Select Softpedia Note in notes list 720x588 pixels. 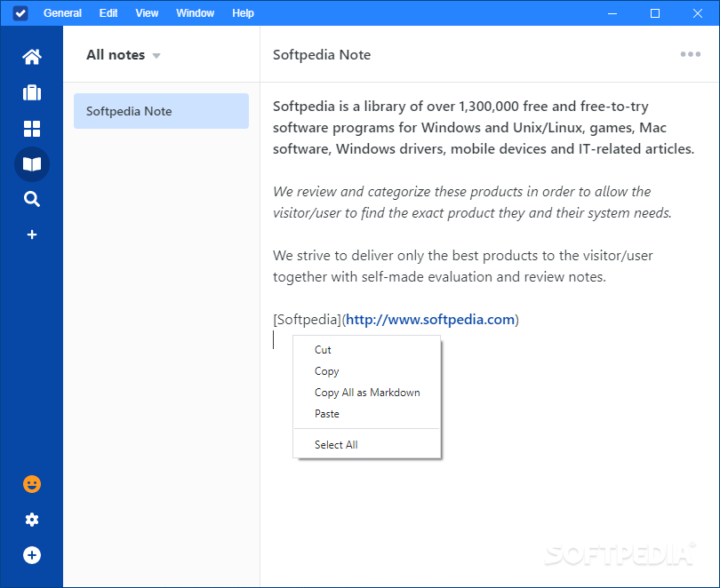(x=161, y=111)
